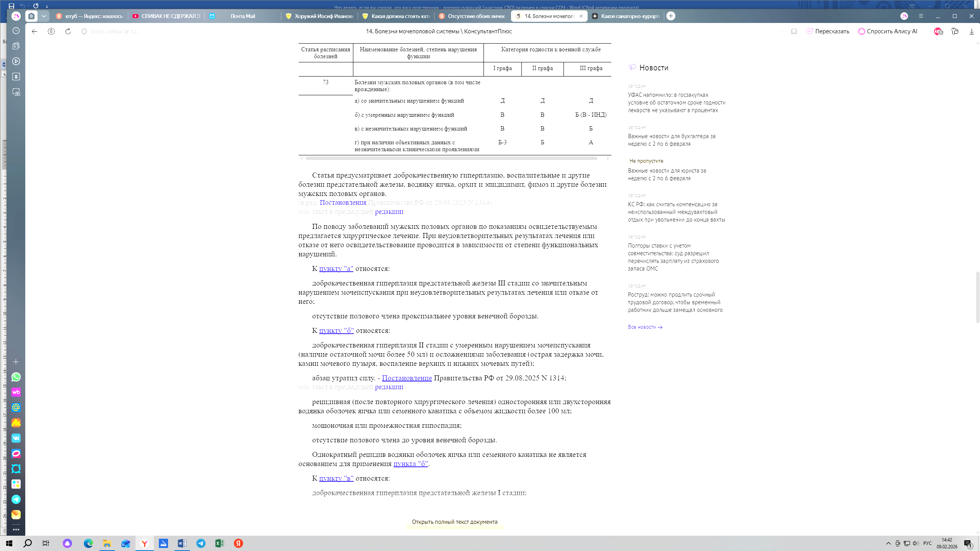Switch to the 'Хоружий Иосиф Иванович' tab
The width and height of the screenshot is (980, 551).
point(319,16)
